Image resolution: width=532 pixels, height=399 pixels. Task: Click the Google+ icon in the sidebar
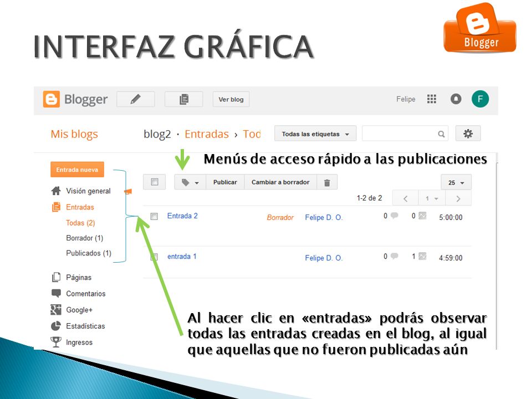[x=56, y=309]
